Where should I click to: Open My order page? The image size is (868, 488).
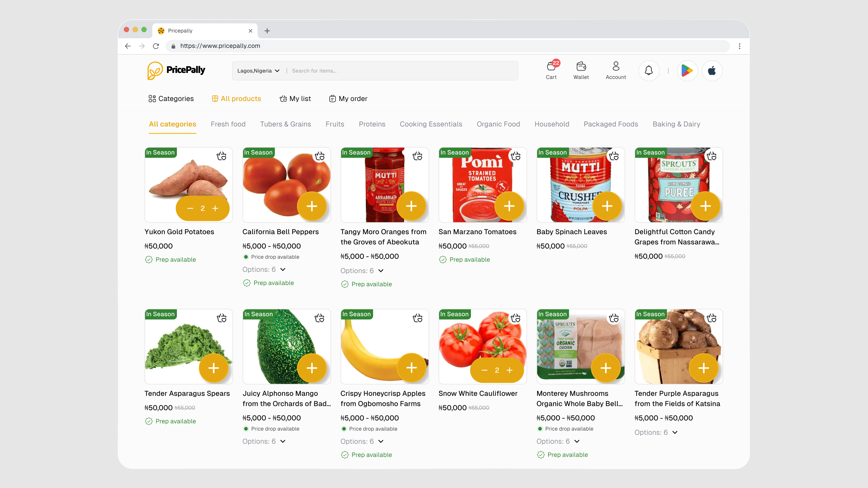pos(348,99)
